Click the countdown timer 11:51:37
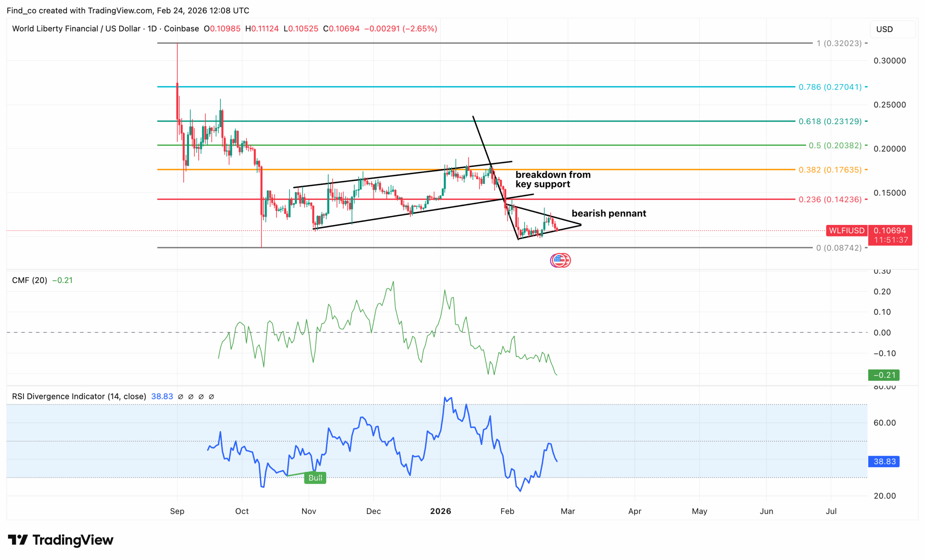 point(891,240)
